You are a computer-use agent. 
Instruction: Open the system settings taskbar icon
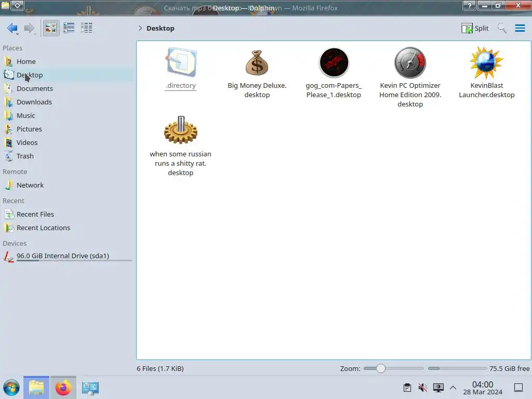click(90, 388)
